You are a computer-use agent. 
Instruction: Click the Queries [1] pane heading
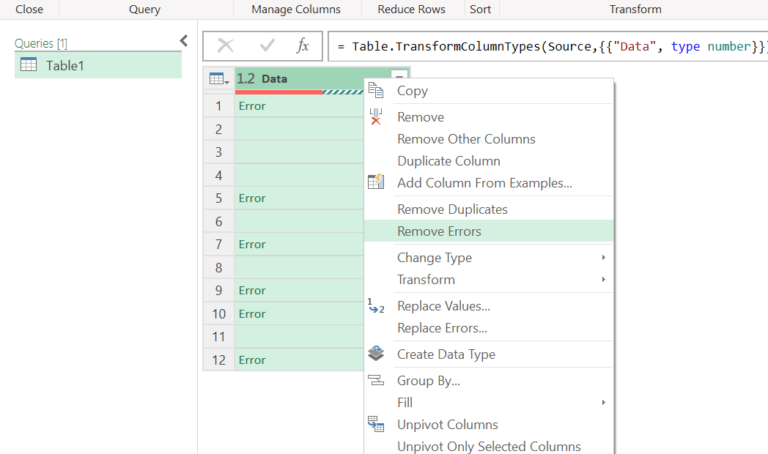click(x=41, y=43)
